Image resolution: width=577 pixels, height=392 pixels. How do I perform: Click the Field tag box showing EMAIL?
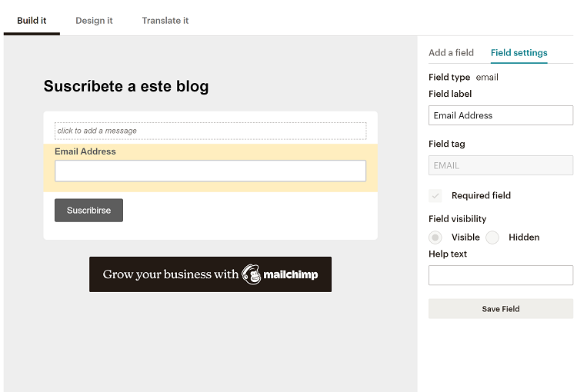coord(500,165)
